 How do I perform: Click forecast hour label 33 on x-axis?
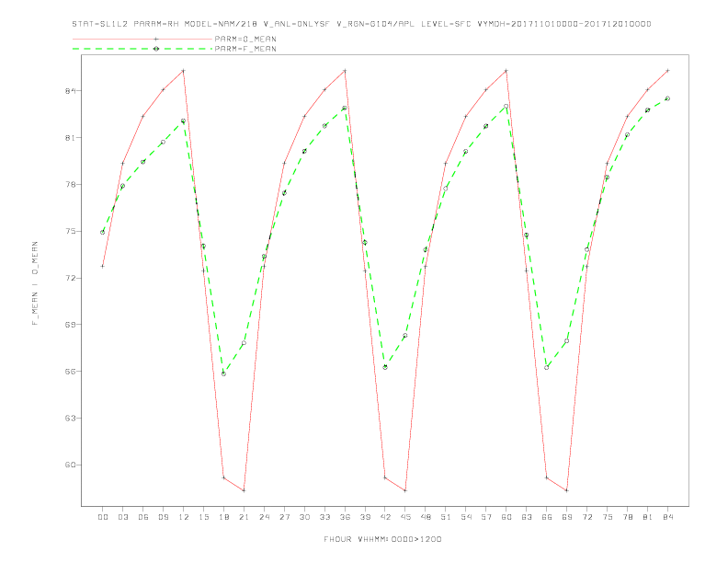pos(324,517)
